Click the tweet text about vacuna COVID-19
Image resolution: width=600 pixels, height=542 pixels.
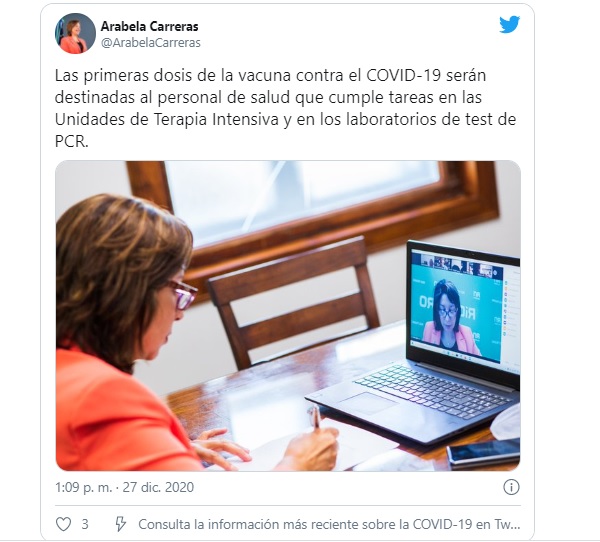point(285,108)
